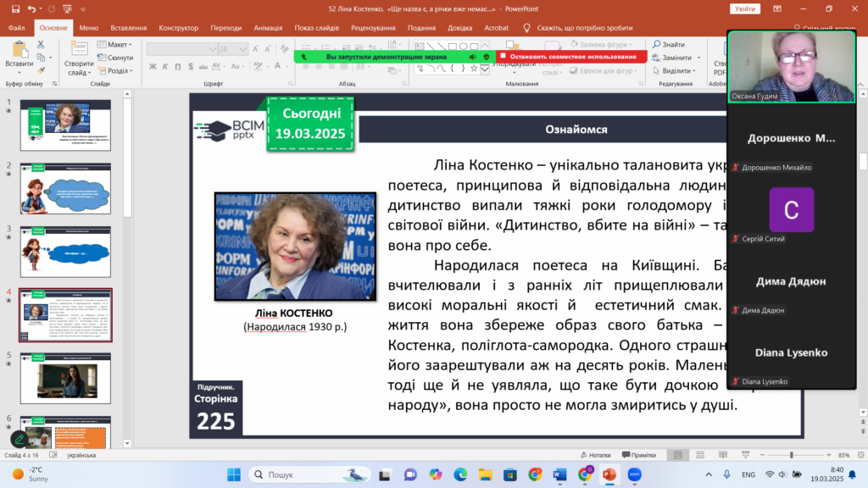The image size is (868, 488).
Task: Decrease the font size
Action: [x=267, y=49]
